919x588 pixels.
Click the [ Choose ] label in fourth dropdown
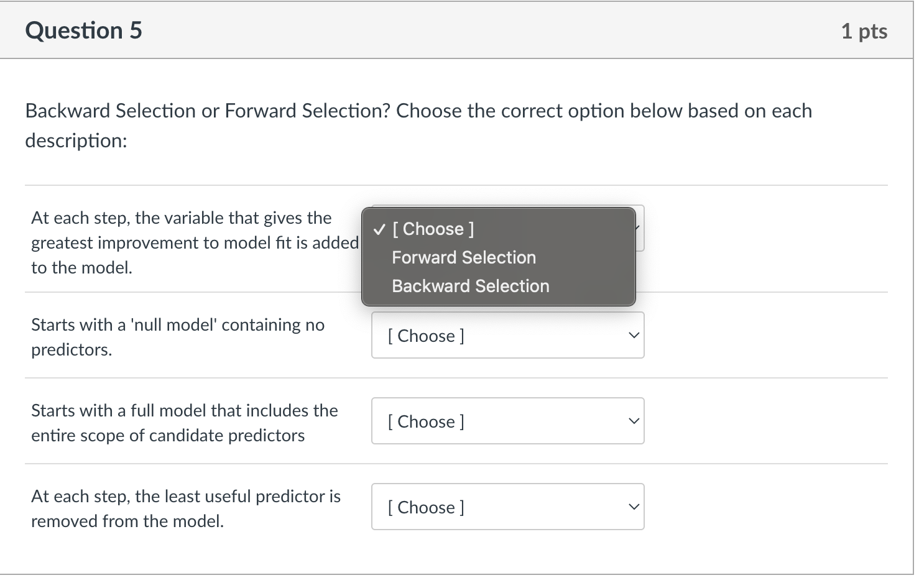coord(425,507)
